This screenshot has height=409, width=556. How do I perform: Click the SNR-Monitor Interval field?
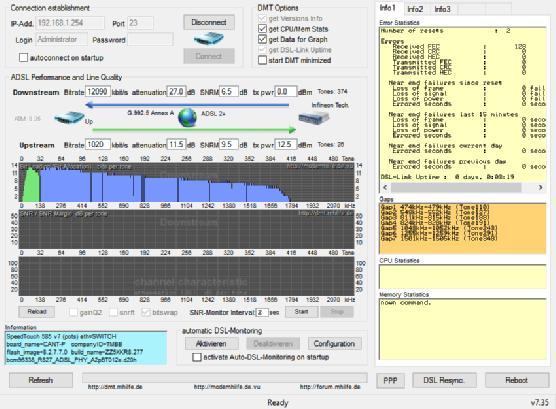click(262, 313)
